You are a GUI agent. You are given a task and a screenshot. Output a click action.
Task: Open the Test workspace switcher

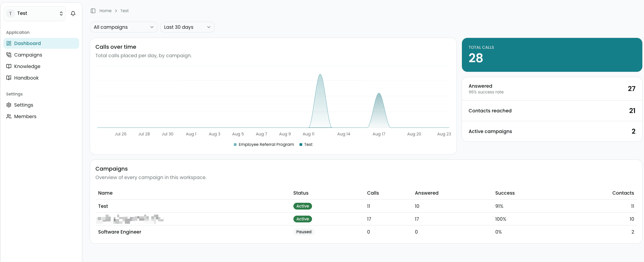tap(35, 14)
